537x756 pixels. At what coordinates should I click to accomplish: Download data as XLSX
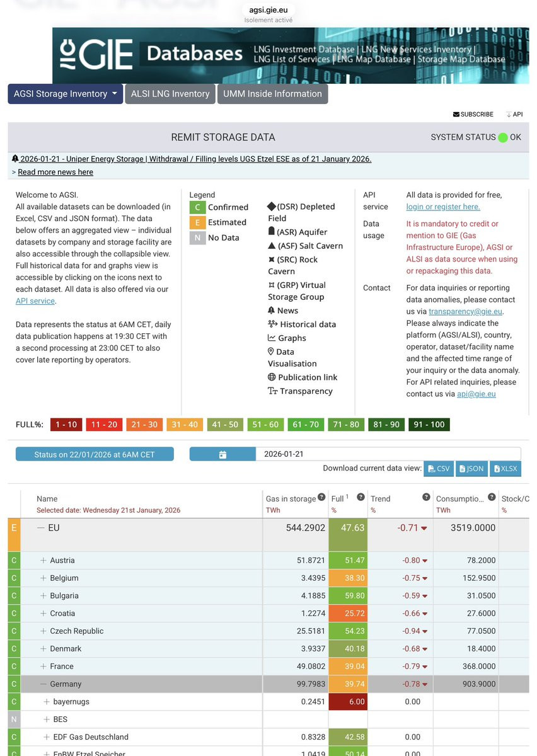coord(505,469)
